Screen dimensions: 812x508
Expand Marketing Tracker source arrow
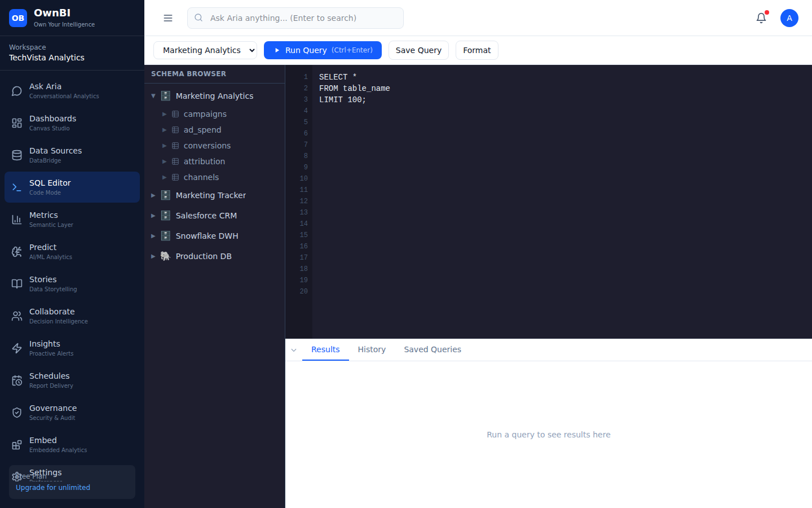153,195
